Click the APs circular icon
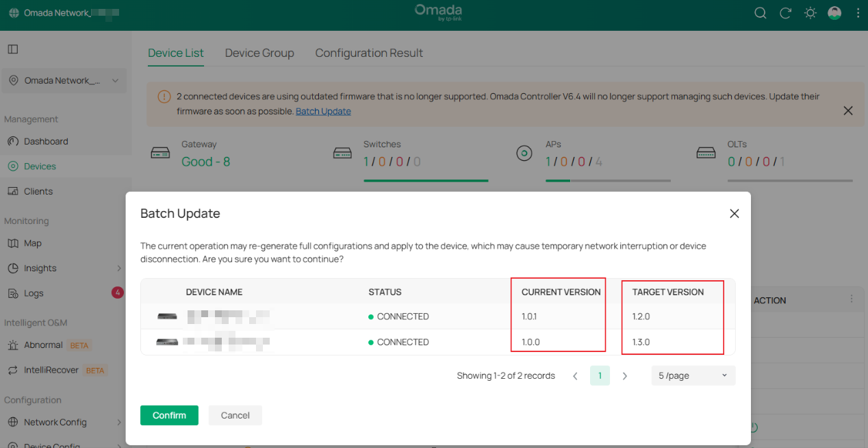868x448 pixels. 524,153
